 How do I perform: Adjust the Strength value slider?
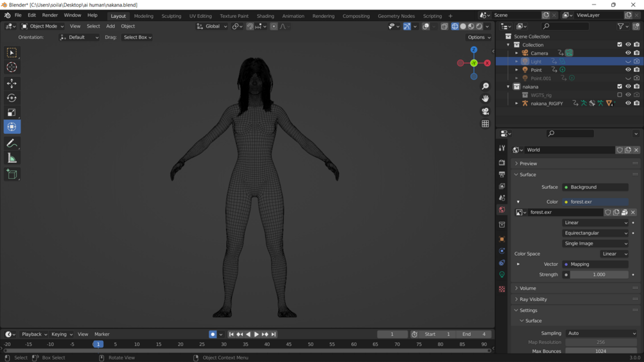click(x=599, y=274)
